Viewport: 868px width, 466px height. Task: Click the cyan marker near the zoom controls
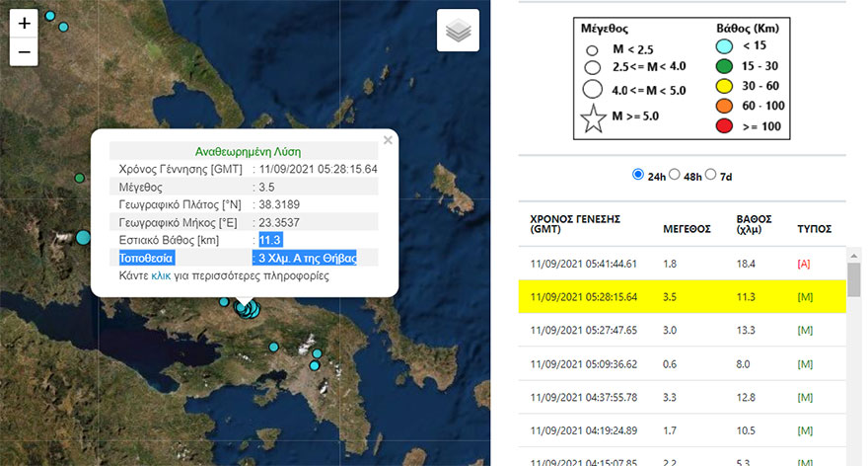click(x=64, y=27)
